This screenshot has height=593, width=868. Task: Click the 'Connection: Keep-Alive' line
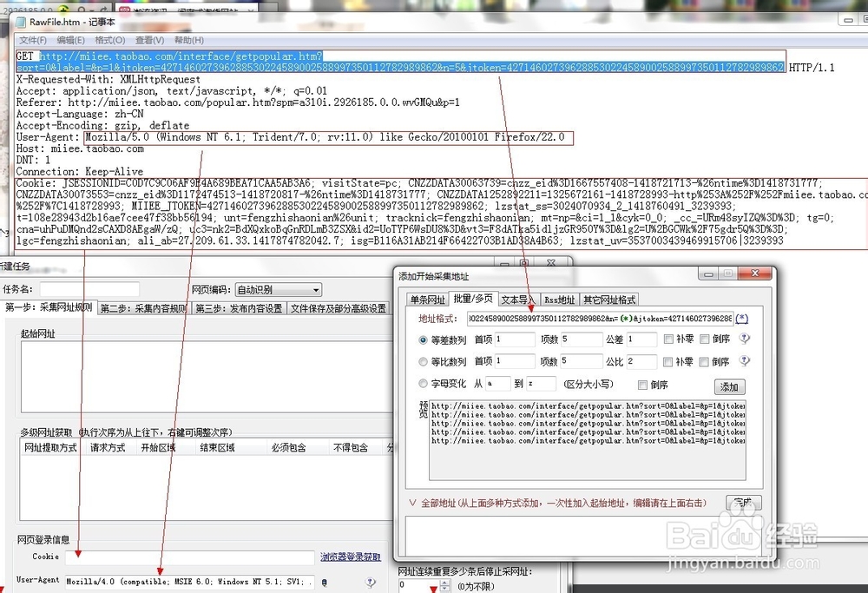[80, 172]
